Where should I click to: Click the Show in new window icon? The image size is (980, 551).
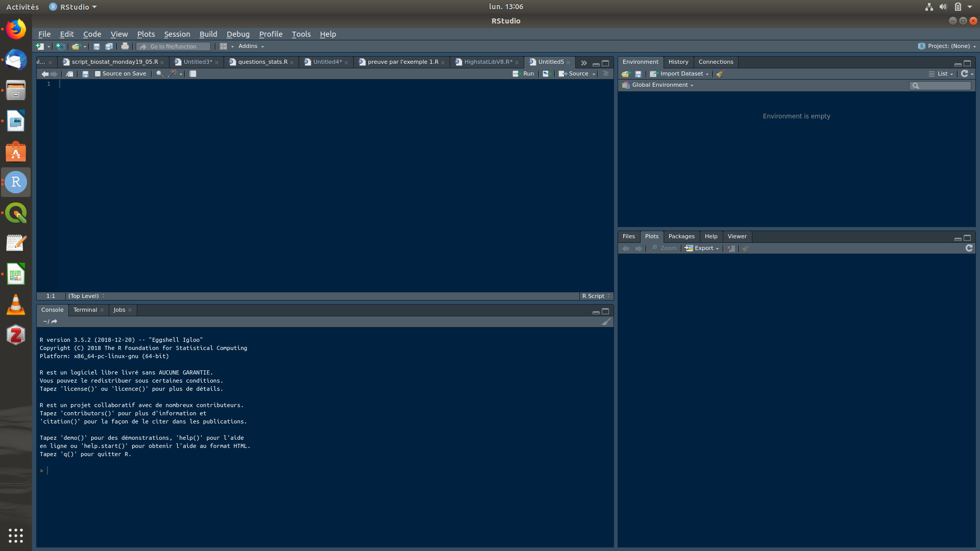(x=69, y=74)
